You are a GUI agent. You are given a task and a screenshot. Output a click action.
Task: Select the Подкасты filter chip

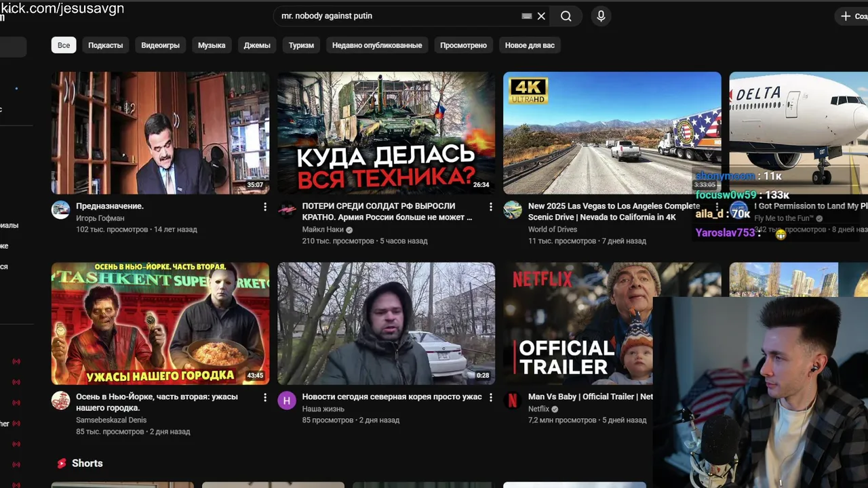106,45
